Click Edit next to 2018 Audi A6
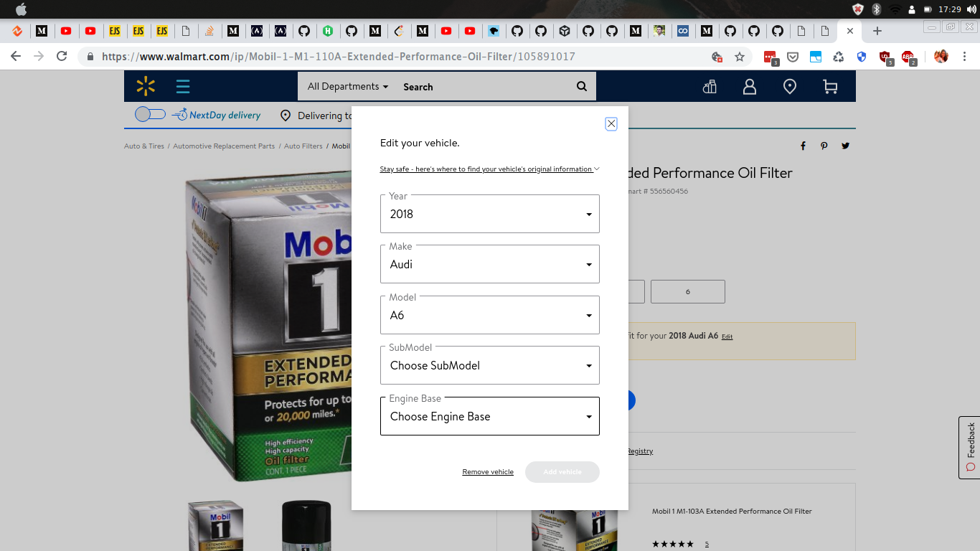This screenshot has width=980, height=551. (727, 336)
